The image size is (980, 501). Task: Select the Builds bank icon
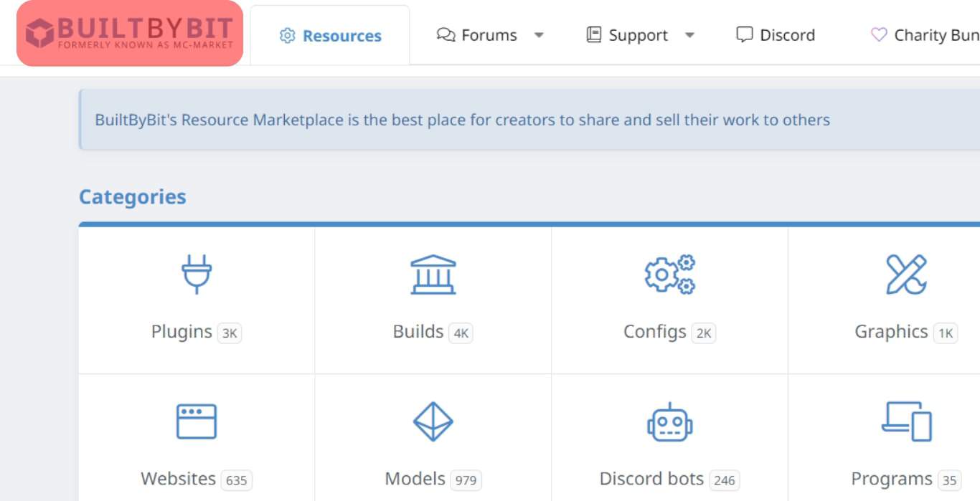tap(432, 275)
